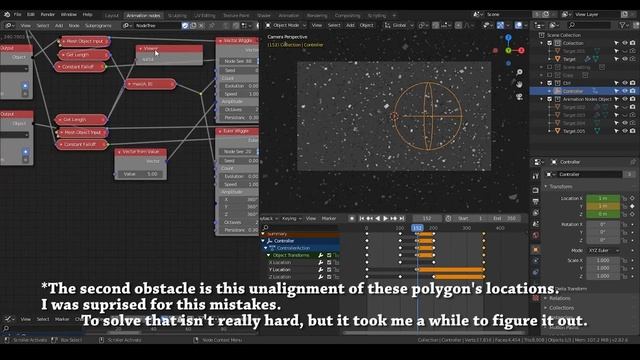The width and height of the screenshot is (640, 360).
Task: Hide the Target.005 object with eye icon
Action: [x=624, y=131]
